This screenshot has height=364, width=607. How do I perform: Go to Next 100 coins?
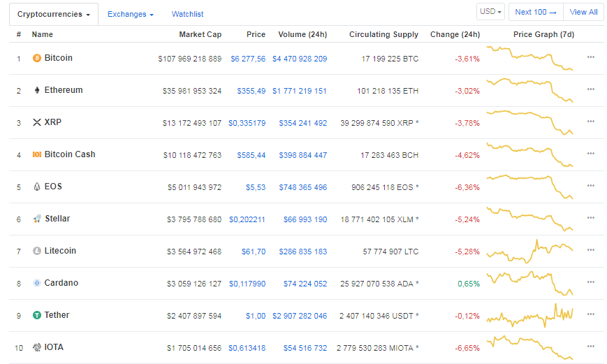[536, 12]
